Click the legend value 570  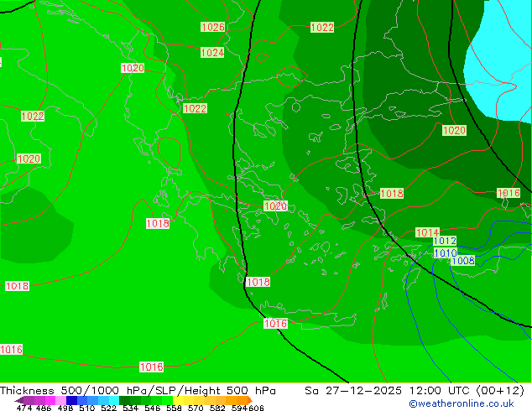point(196,408)
